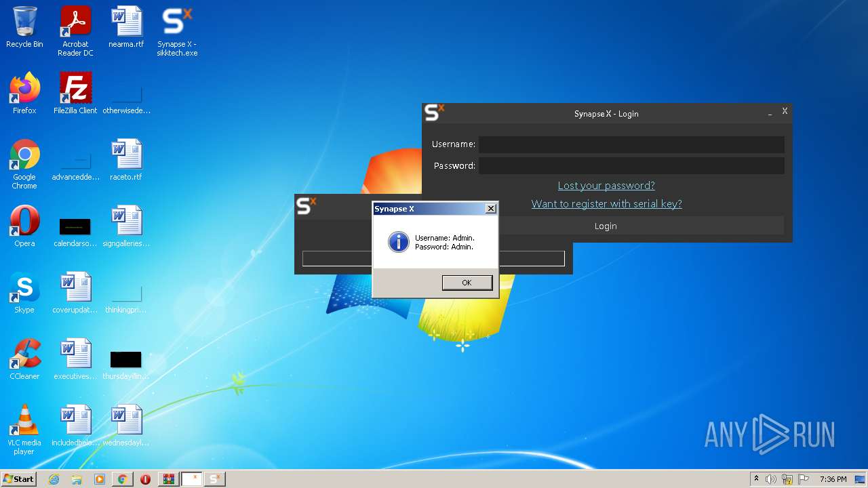This screenshot has width=868, height=488.
Task: Open Windows Explorer from taskbar
Action: tap(77, 479)
